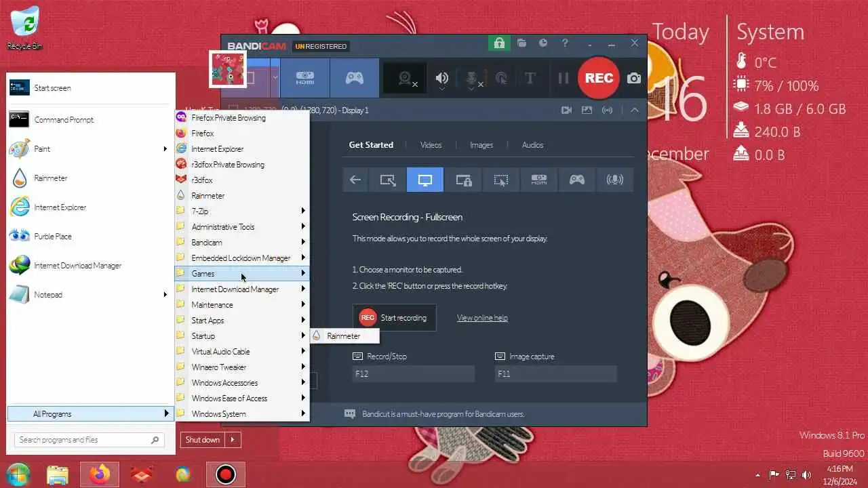This screenshot has height=488, width=868.
Task: Expand the Games folder
Action: (242, 274)
